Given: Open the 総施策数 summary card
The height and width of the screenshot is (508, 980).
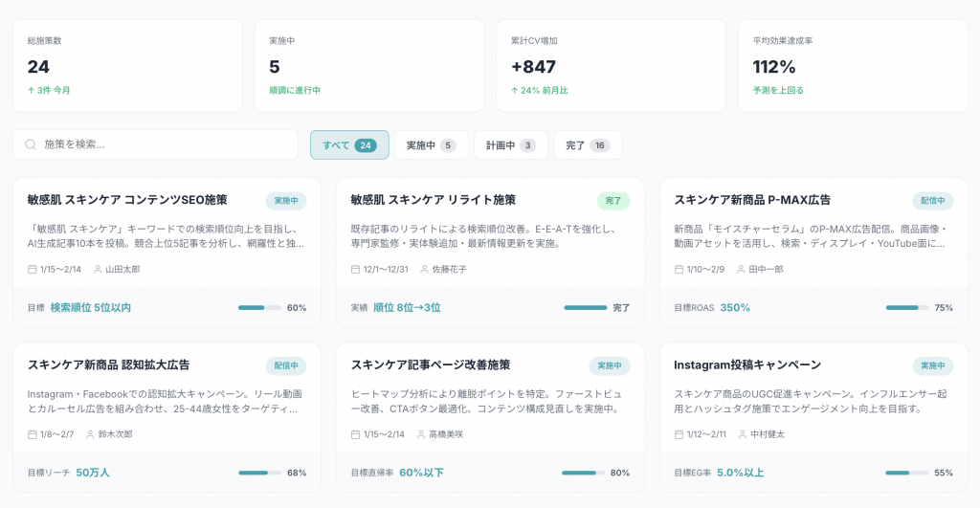Looking at the screenshot, I should pyautogui.click(x=127, y=66).
